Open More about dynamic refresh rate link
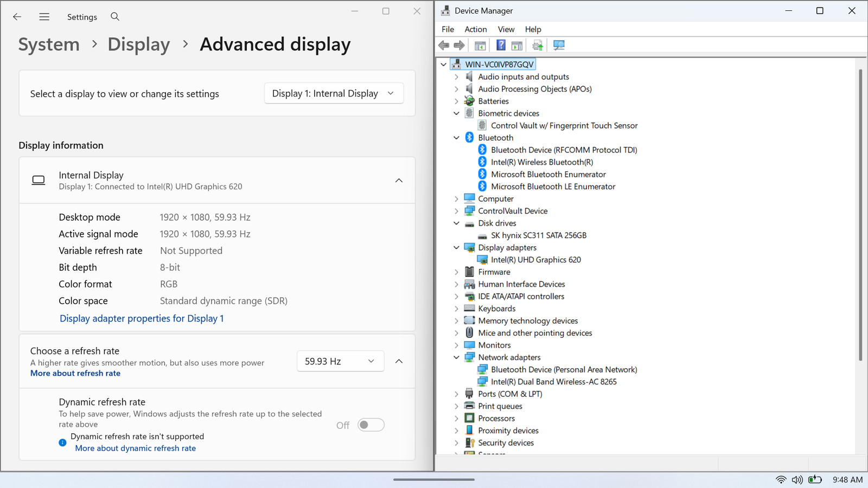This screenshot has width=868, height=488. pyautogui.click(x=136, y=448)
